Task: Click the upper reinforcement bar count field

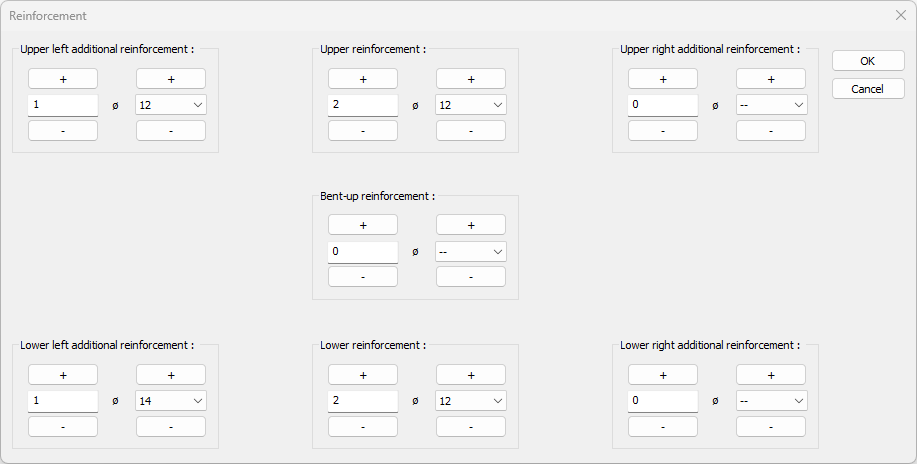Action: [x=363, y=105]
